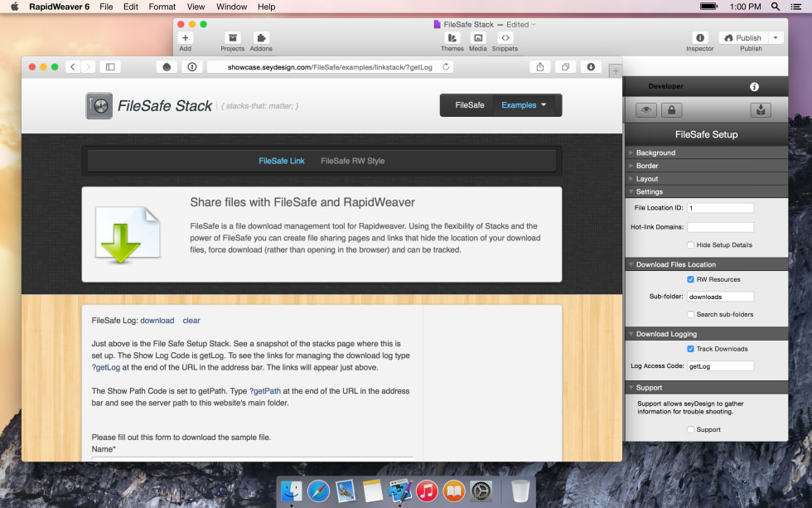Click the Developer panel info icon

click(754, 86)
